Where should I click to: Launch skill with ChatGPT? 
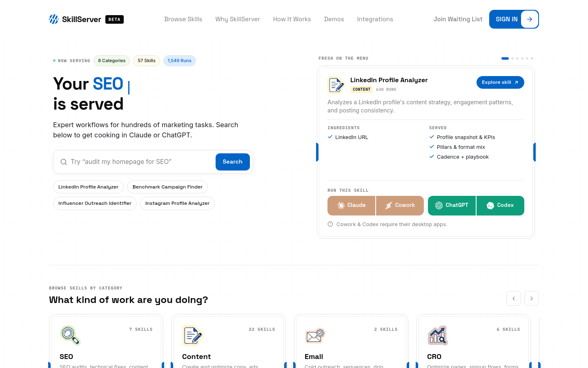pyautogui.click(x=452, y=206)
